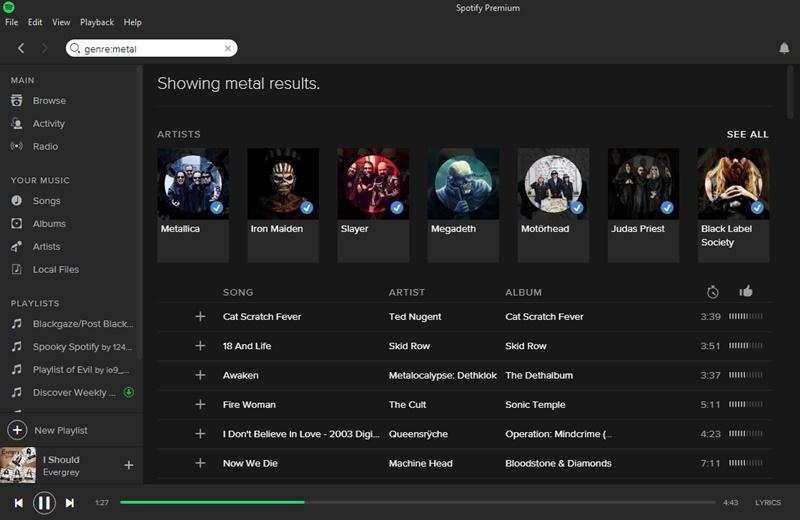Add Cat Scratch Fever with plus icon
This screenshot has width=800, height=520.
click(200, 316)
